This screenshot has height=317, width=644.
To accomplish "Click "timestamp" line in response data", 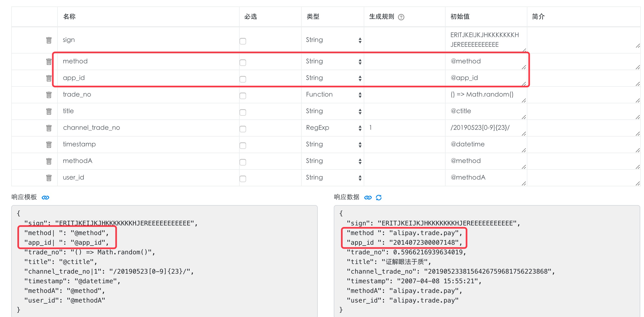I will (x=414, y=281).
